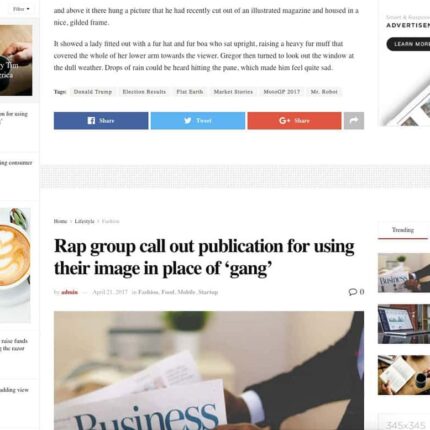This screenshot has width=430, height=430.
Task: Open trending thumbnail with Business newspaper
Action: pyautogui.click(x=404, y=273)
